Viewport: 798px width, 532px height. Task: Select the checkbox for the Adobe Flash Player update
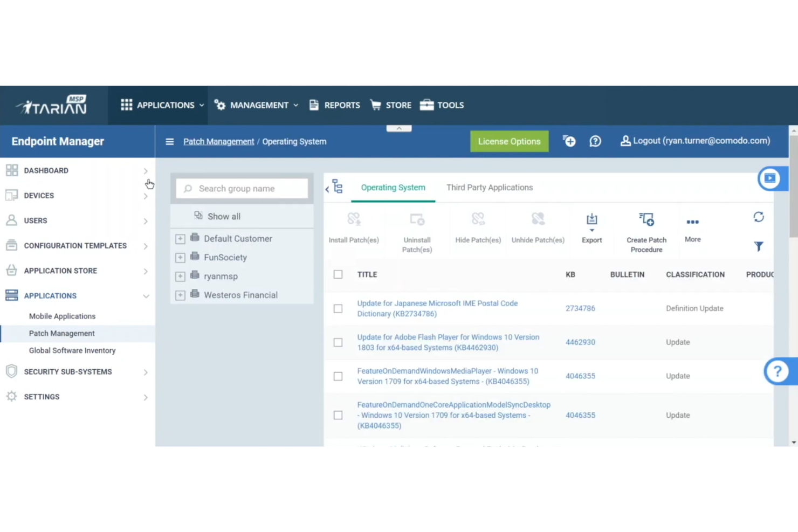338,342
